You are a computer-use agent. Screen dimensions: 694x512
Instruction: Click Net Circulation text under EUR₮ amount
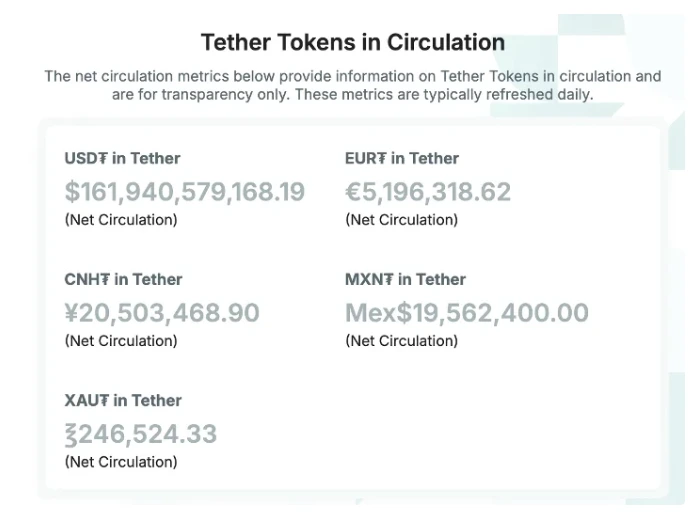(401, 220)
